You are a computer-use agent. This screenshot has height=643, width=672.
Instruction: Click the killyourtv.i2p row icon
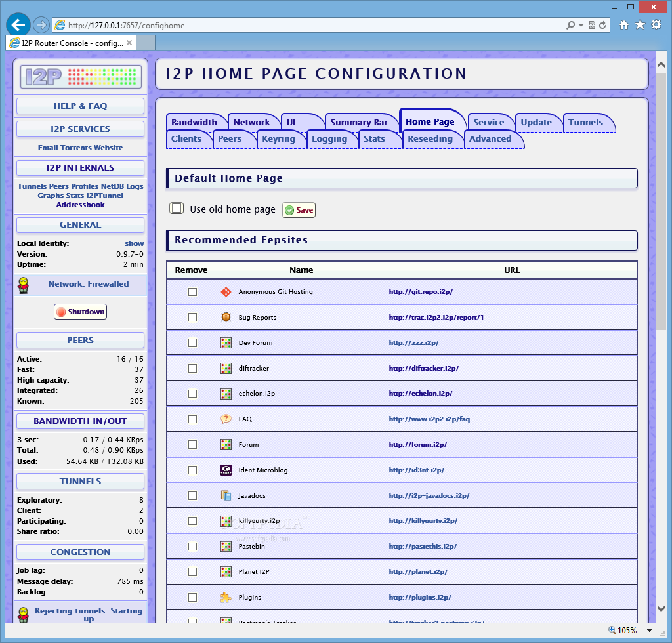pos(226,521)
